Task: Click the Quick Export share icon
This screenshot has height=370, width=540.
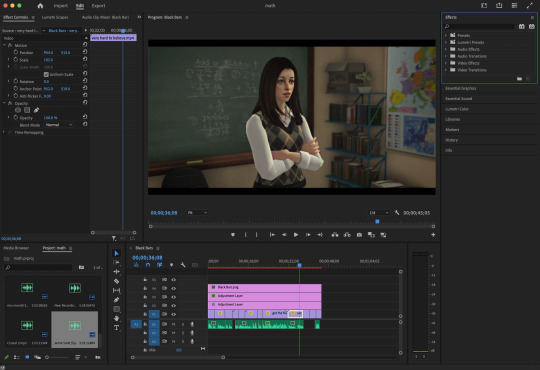Action: click(499, 6)
